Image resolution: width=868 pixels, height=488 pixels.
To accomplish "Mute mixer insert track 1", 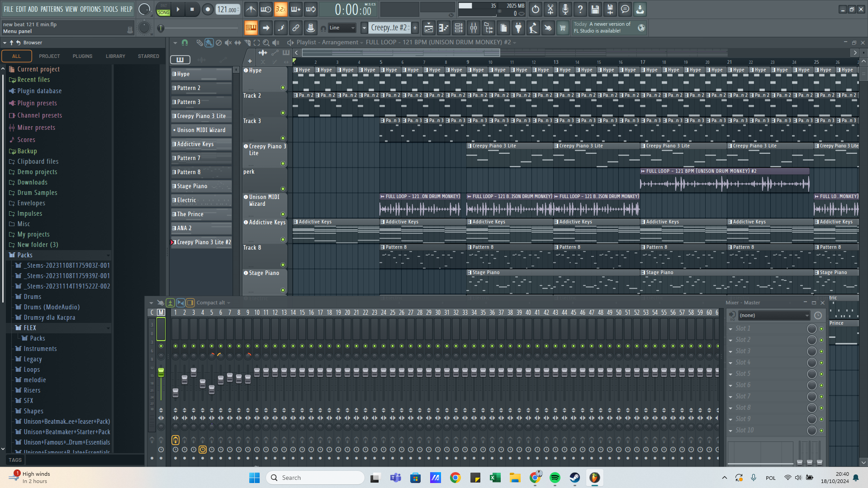I will click(175, 346).
